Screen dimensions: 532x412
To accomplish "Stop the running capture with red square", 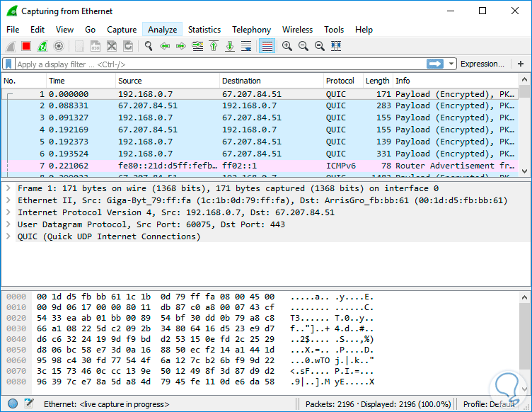I will click(26, 46).
